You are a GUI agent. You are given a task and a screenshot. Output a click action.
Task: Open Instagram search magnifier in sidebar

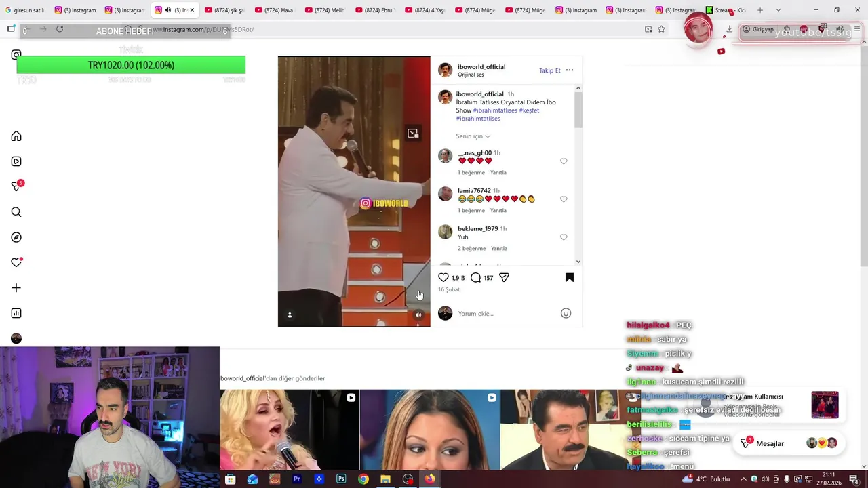[16, 212]
